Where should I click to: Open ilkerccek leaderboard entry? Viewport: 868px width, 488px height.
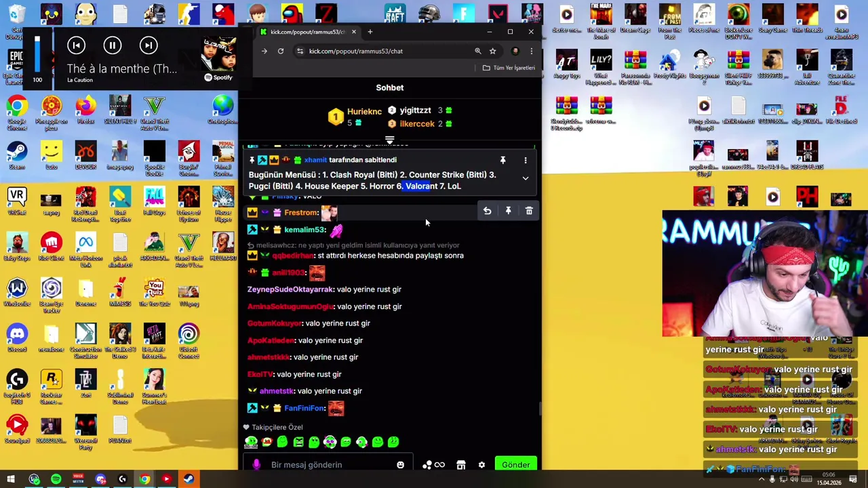[420, 123]
